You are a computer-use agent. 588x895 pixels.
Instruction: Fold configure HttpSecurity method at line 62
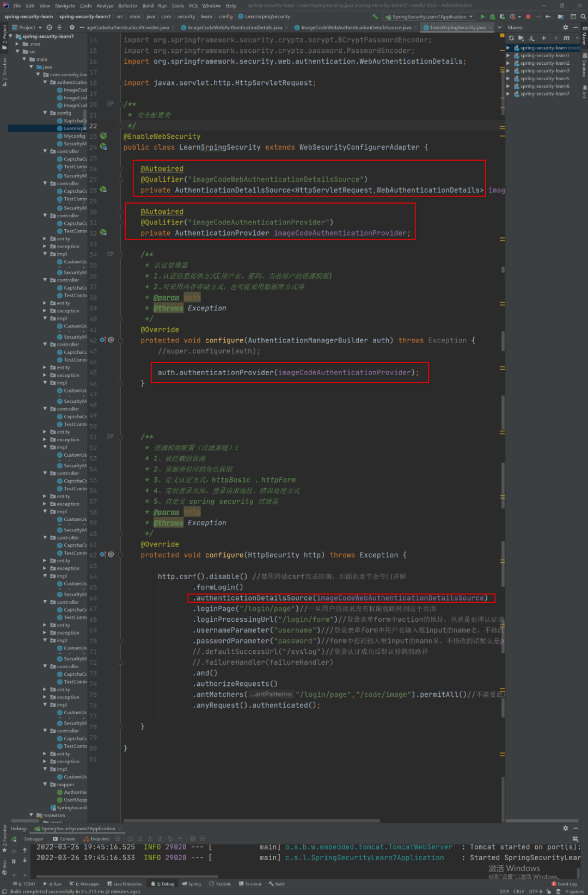point(121,555)
